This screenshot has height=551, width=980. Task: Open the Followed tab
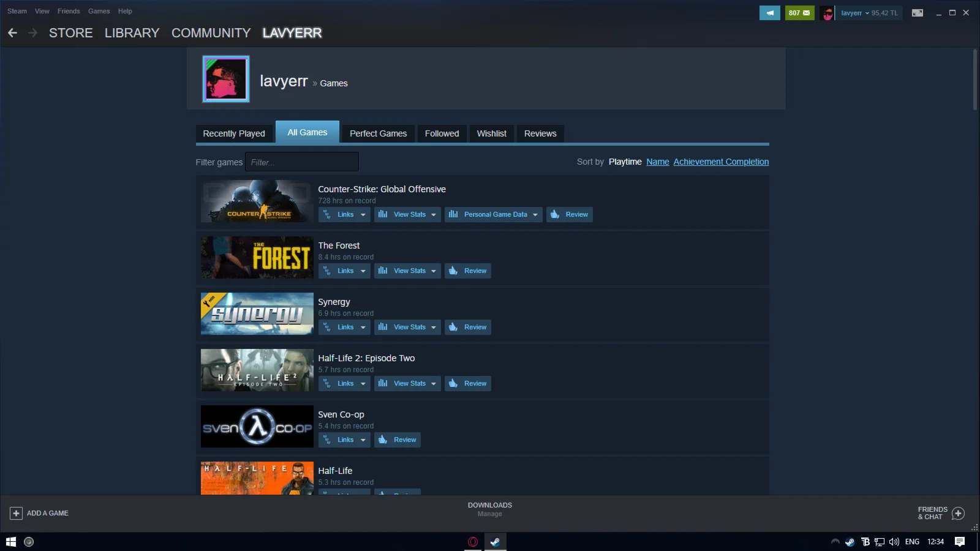pos(442,133)
